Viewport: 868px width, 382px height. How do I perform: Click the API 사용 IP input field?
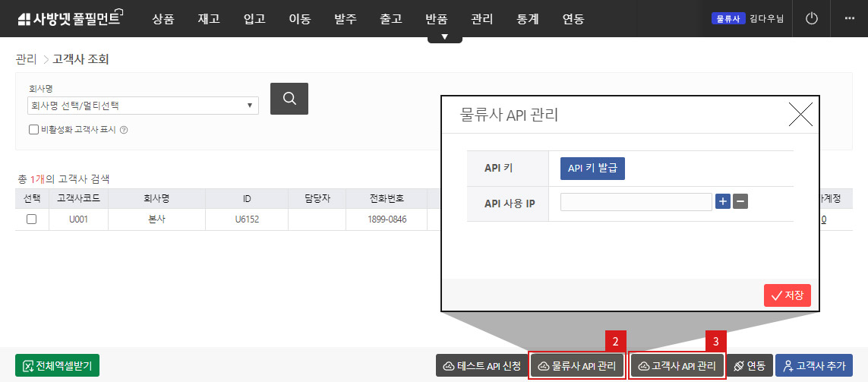click(636, 201)
